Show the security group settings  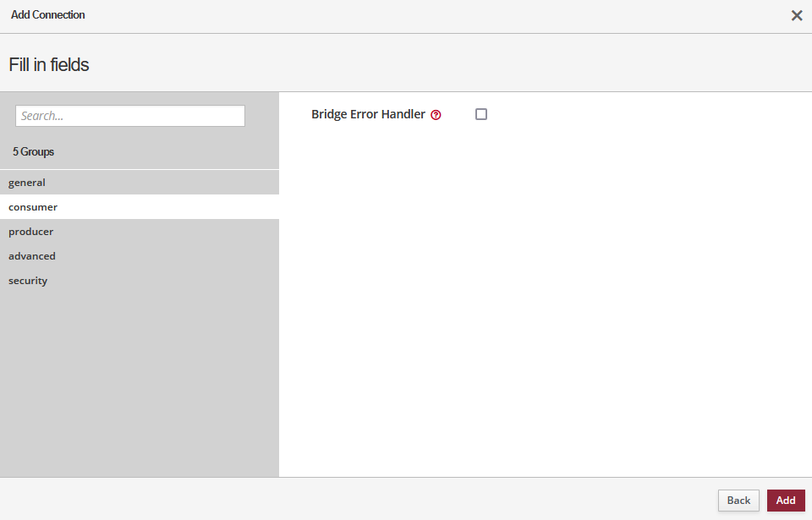28,281
